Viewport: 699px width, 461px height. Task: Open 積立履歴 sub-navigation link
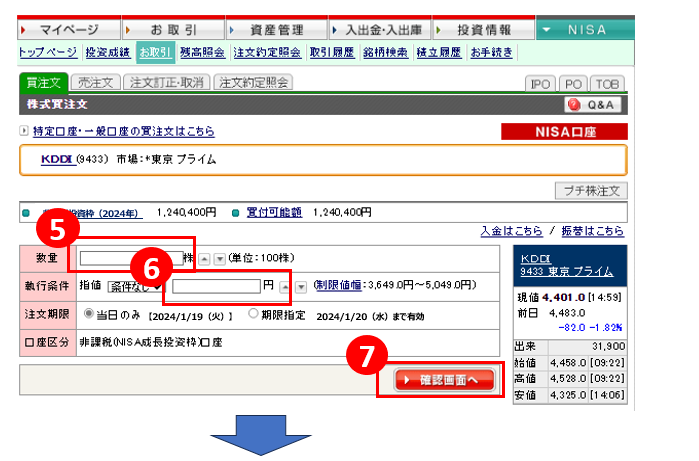[439, 53]
